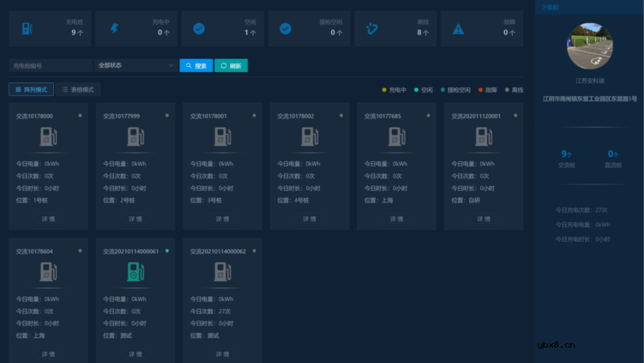Open 详情 for pile 交流10178000
Viewport: 644px width, 363px height.
click(48, 219)
